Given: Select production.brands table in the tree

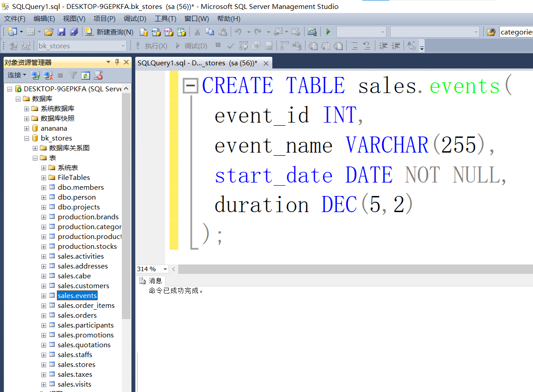Looking at the screenshot, I should tap(88, 217).
